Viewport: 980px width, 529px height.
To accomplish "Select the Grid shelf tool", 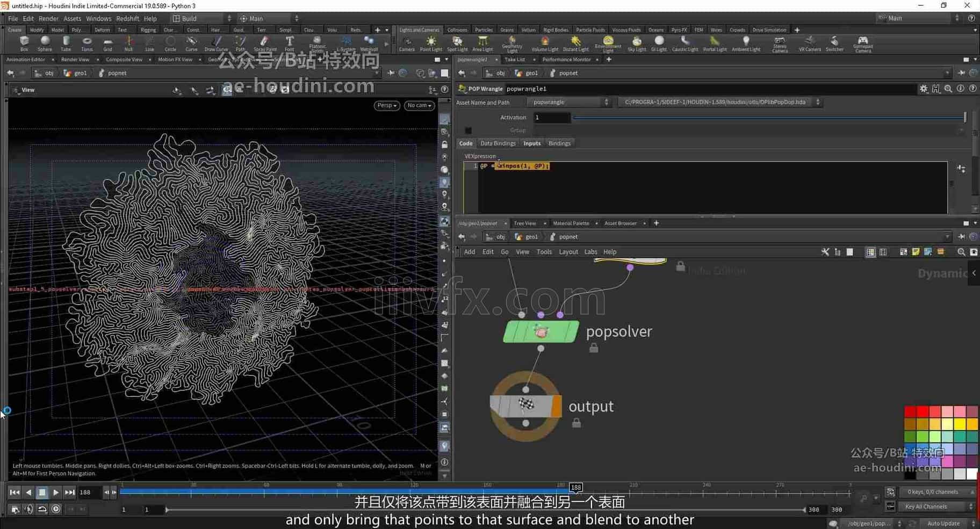I will coord(107,44).
